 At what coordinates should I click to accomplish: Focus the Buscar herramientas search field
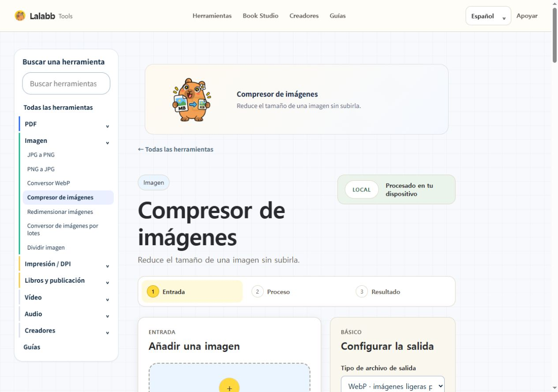tap(66, 83)
